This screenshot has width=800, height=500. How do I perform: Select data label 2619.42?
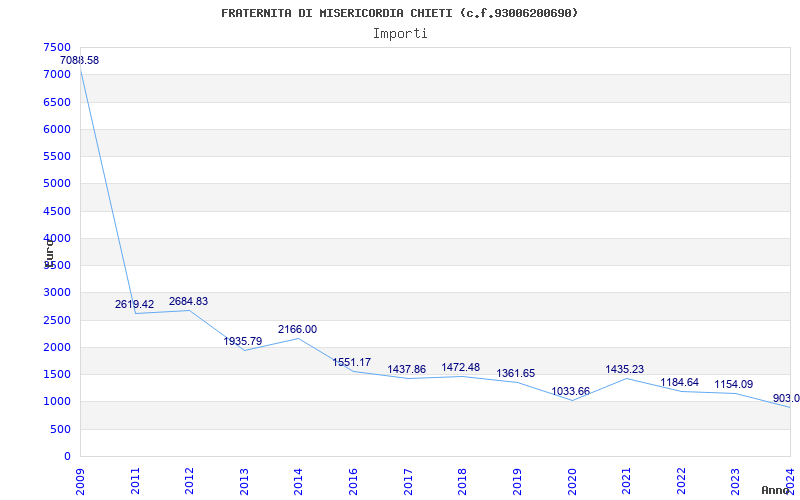point(134,305)
